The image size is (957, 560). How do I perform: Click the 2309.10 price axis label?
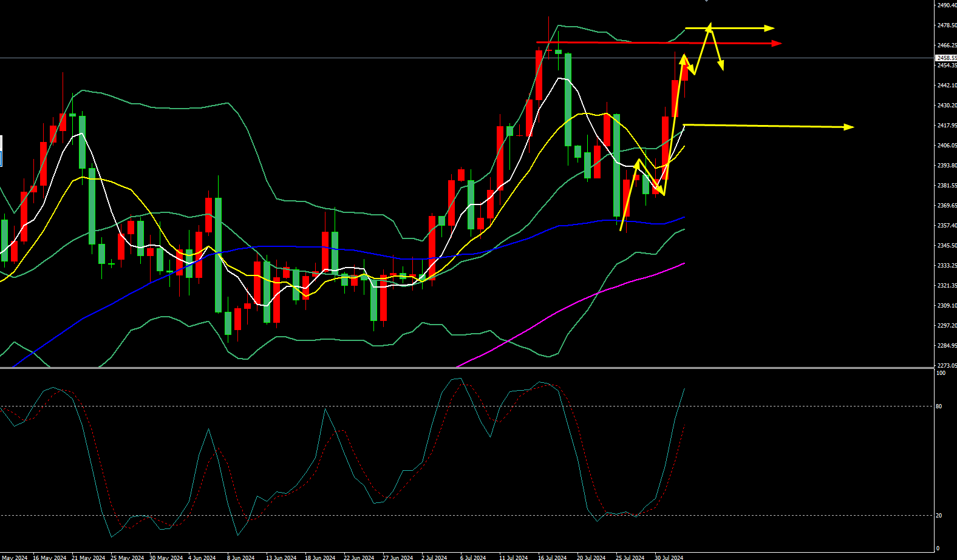click(947, 306)
